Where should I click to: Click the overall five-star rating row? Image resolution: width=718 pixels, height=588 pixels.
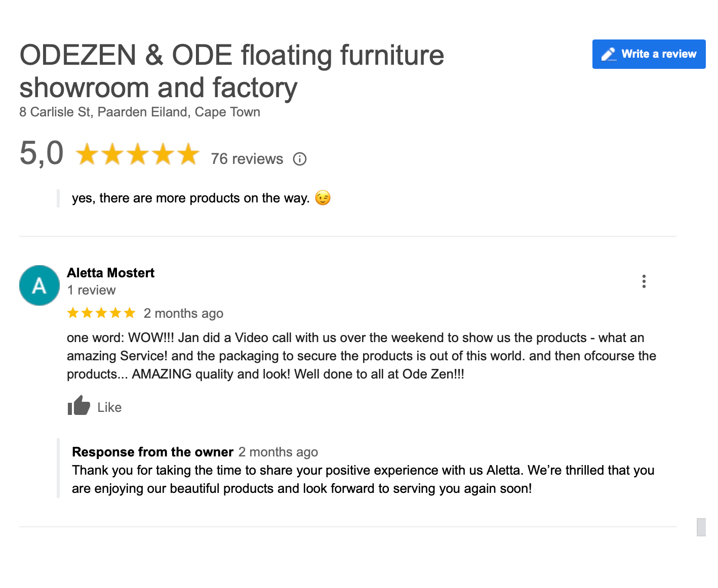138,154
